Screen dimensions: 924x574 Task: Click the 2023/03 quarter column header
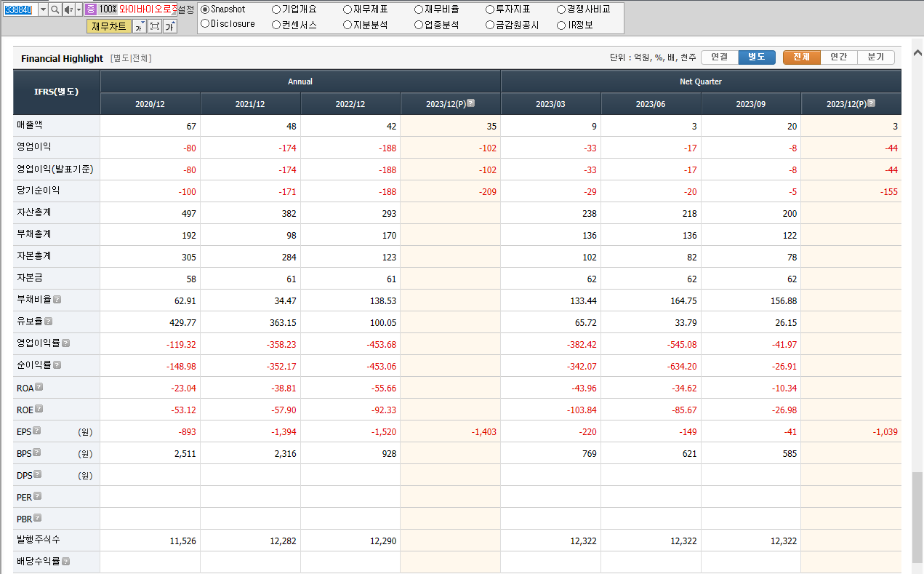[x=550, y=104]
